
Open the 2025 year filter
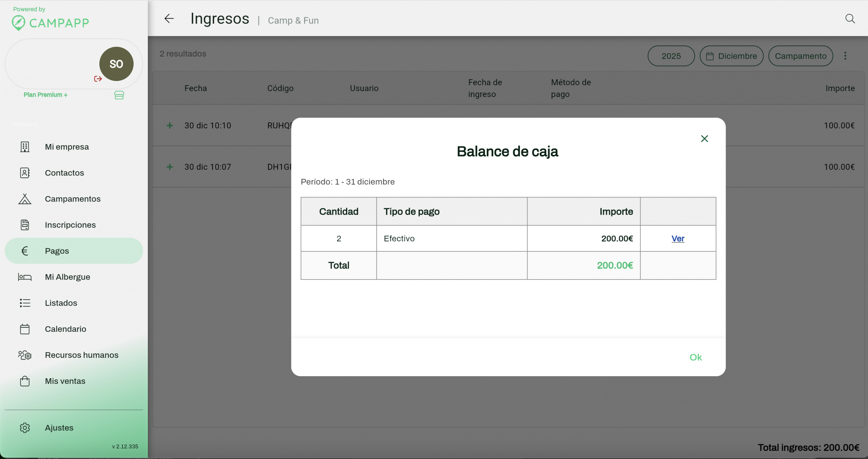[671, 56]
